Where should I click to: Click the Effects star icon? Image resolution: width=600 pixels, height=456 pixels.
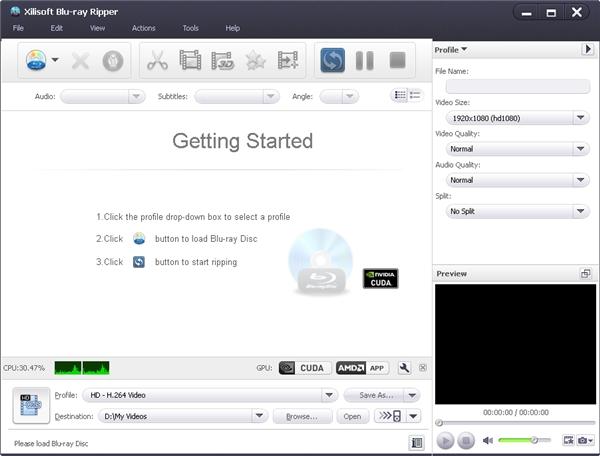(255, 60)
